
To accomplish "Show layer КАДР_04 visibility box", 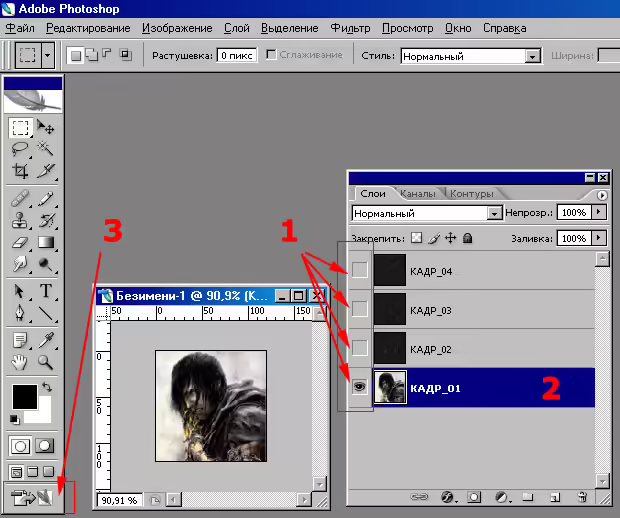I will click(x=359, y=270).
